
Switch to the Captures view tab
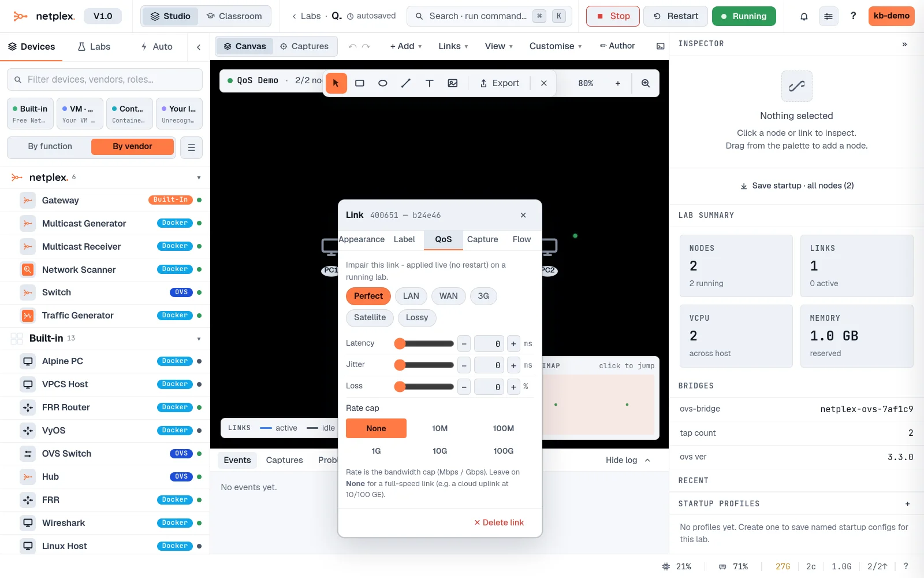coord(304,46)
